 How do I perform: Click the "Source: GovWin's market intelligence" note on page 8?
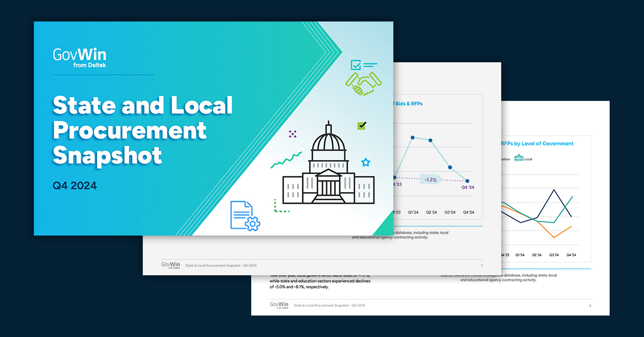tap(497, 277)
